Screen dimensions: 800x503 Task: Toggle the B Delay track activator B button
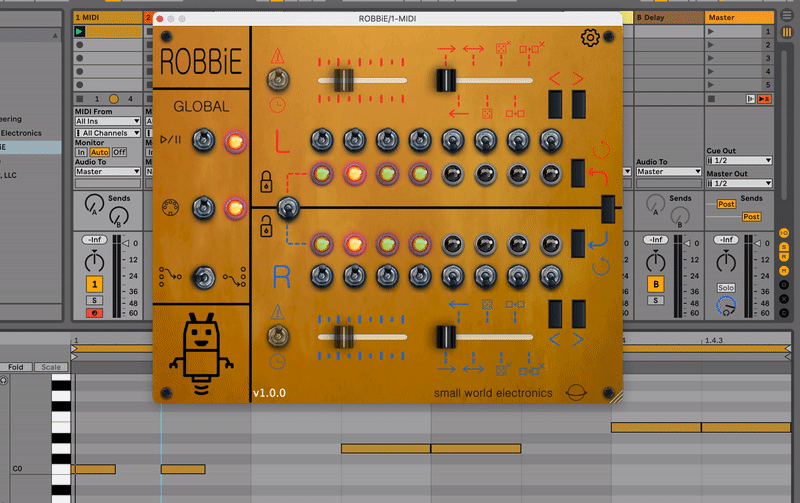656,284
